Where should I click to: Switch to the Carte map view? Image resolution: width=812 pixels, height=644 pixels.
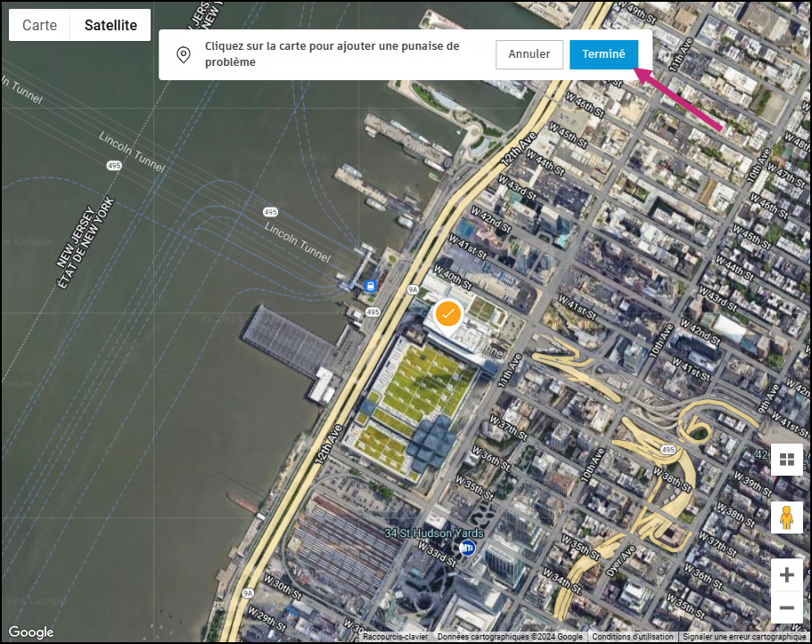tap(39, 25)
